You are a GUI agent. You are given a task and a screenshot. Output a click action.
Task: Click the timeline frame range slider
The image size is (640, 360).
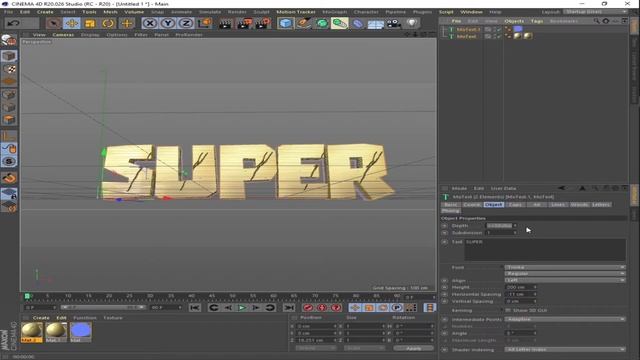pyautogui.click(x=102, y=307)
